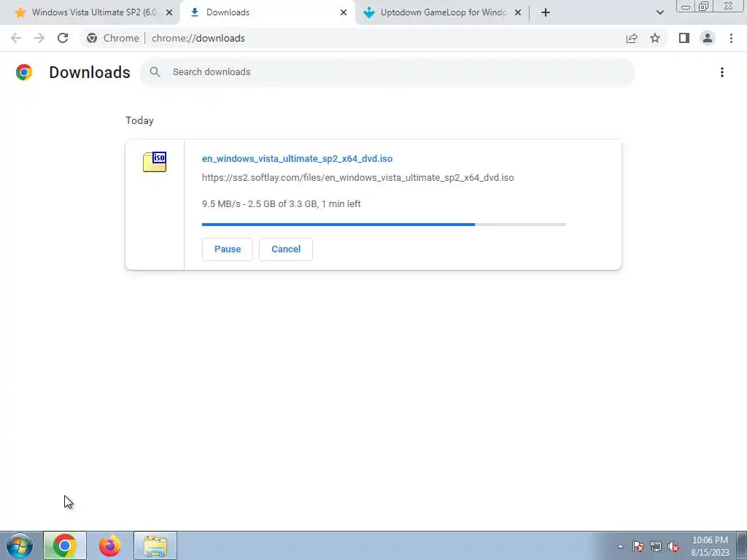747x560 pixels.
Task: Open the Action Center flag icon
Action: click(x=638, y=546)
